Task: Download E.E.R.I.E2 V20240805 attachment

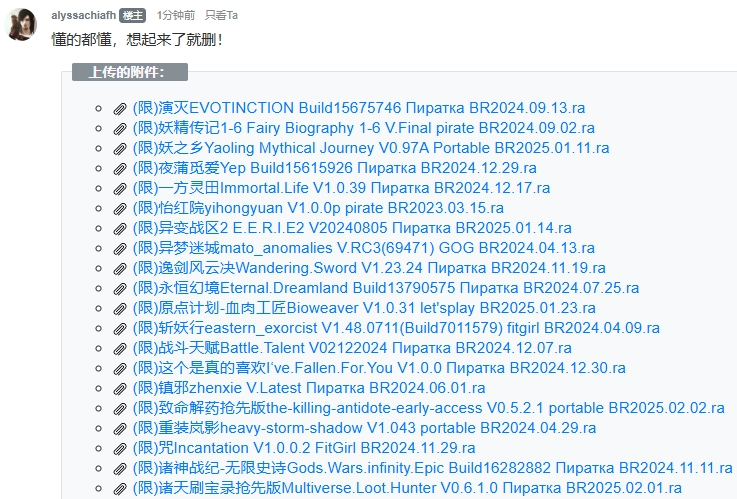Action: pyautogui.click(x=352, y=228)
